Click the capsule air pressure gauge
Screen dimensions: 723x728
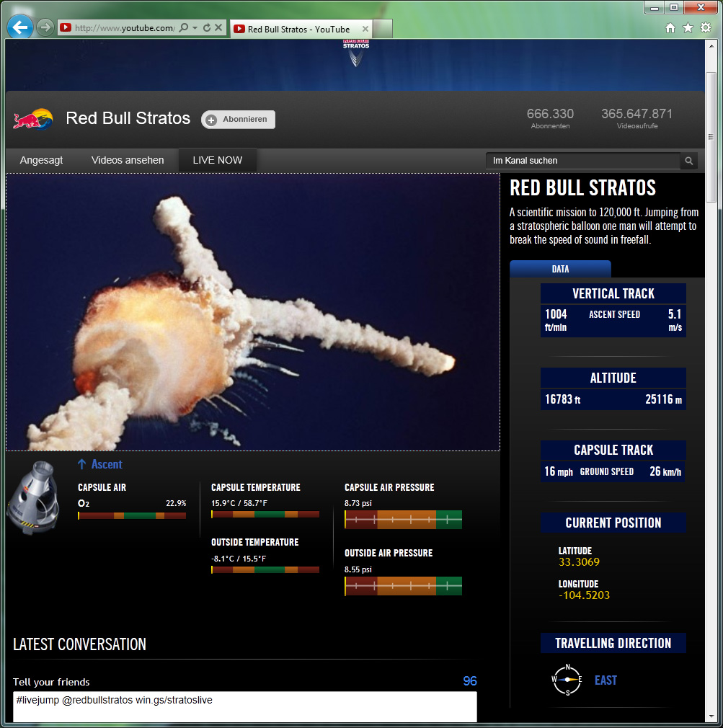click(403, 520)
